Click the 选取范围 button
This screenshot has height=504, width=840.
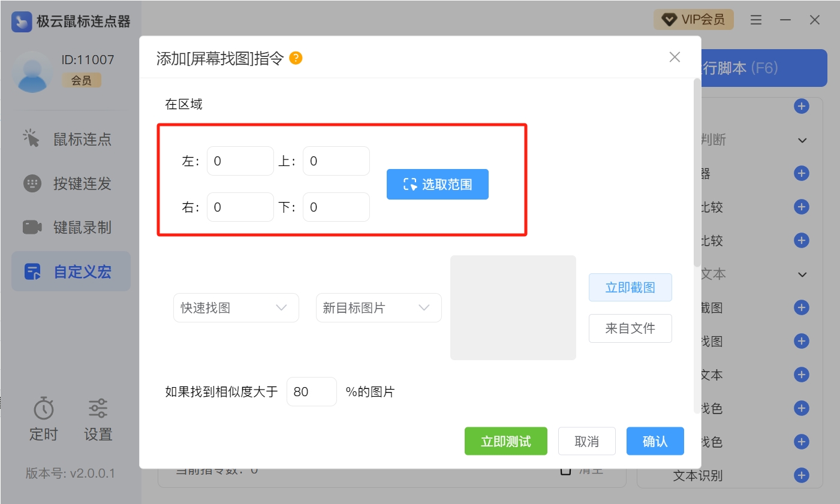[x=437, y=184]
